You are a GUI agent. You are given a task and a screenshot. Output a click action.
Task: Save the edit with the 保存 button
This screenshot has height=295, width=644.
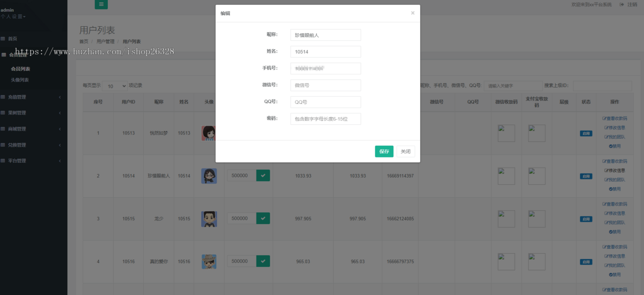384,152
